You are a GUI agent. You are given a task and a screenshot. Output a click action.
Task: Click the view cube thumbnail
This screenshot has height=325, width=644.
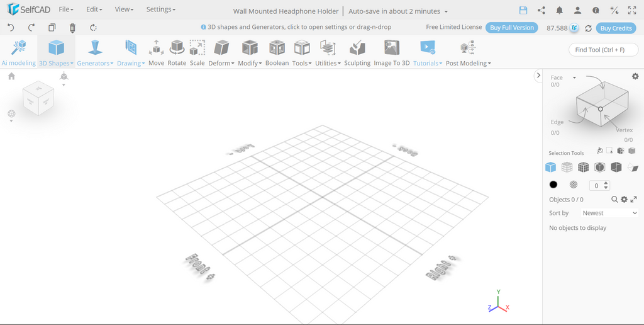(x=38, y=98)
